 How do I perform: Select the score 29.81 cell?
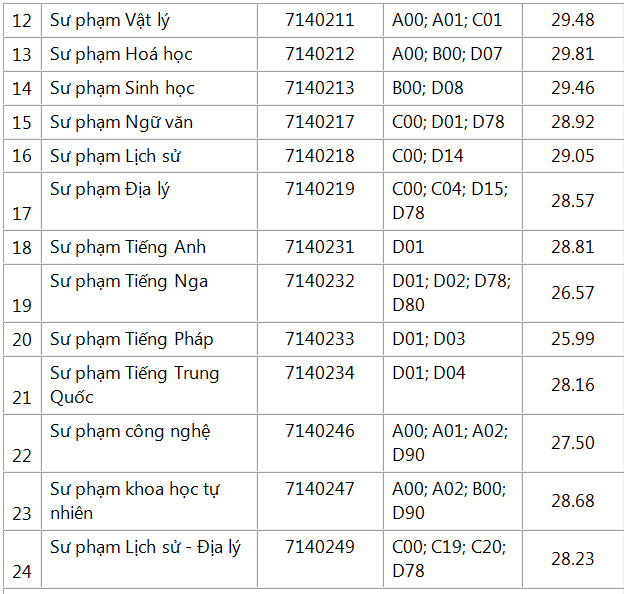point(572,54)
